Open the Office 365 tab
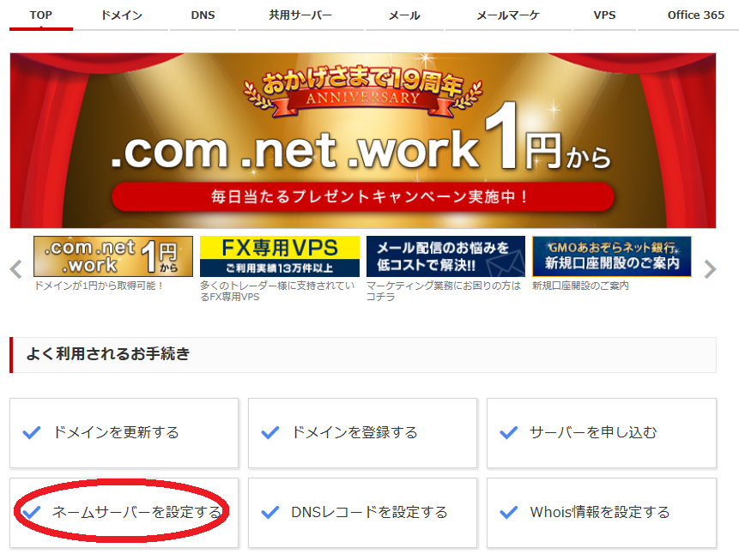 coord(695,15)
